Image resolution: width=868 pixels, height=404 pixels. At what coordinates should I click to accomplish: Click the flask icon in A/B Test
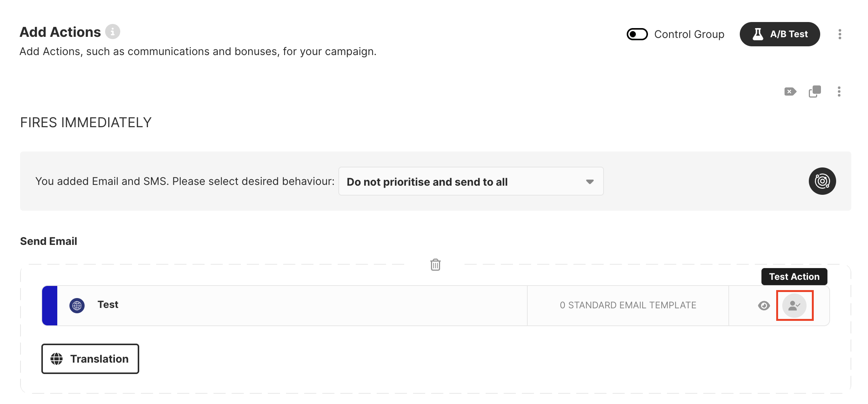(758, 34)
